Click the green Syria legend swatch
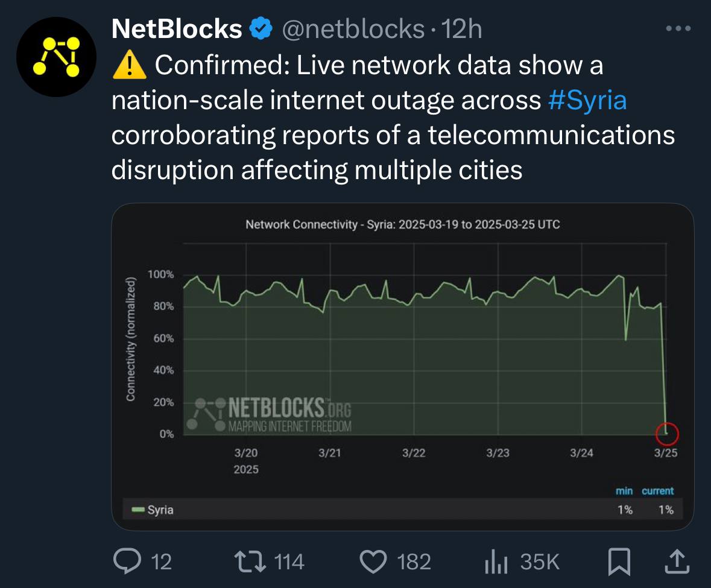The image size is (711, 588). (x=138, y=510)
